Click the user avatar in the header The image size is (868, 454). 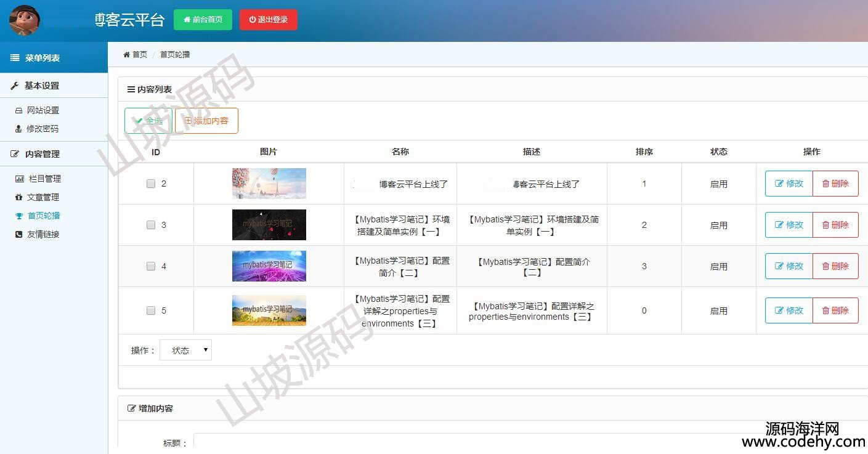[25, 20]
